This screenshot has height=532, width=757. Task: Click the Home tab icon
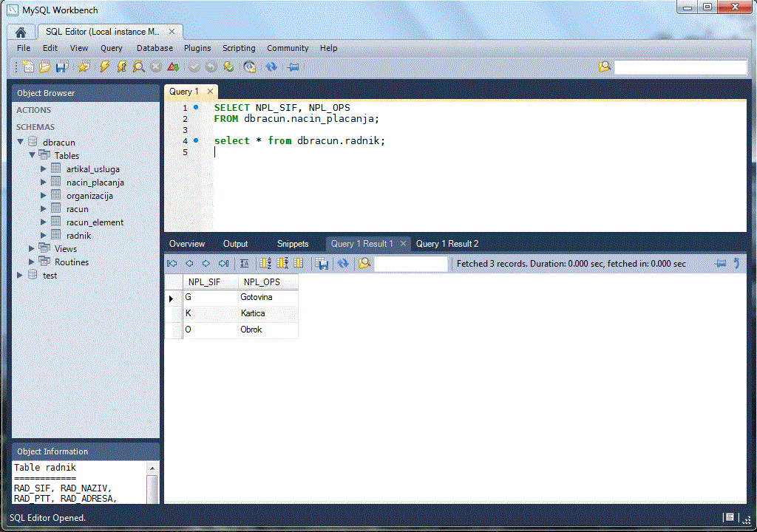(21, 33)
